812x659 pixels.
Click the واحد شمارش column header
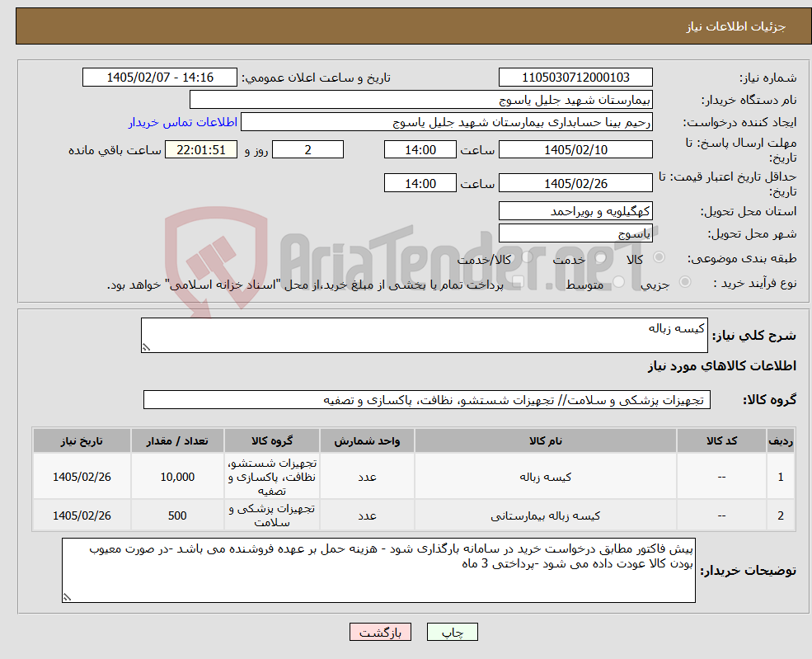pyautogui.click(x=367, y=441)
